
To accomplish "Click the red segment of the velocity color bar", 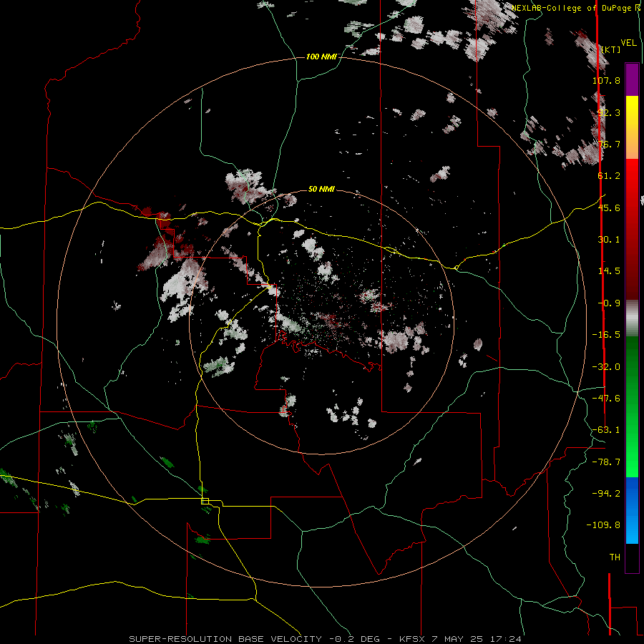I will click(632, 229).
